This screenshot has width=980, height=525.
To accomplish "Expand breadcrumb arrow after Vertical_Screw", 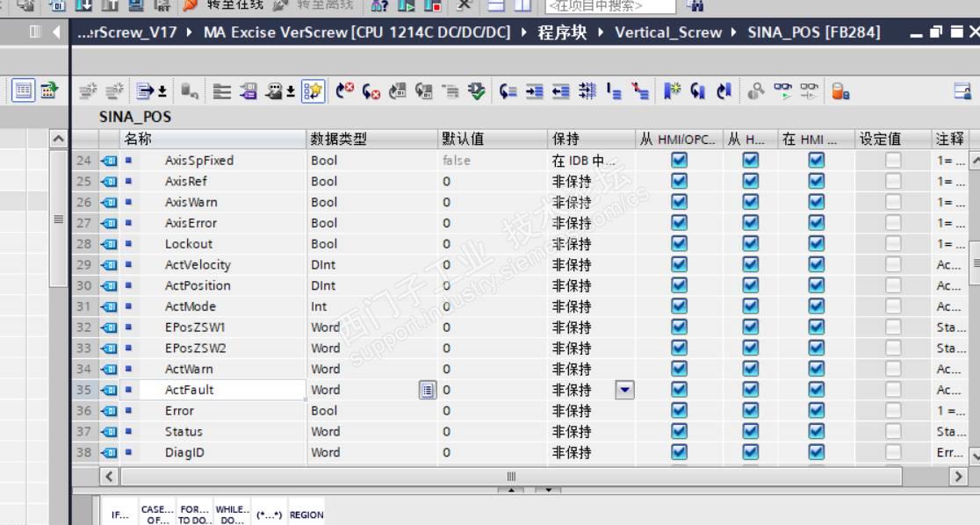I will (734, 32).
